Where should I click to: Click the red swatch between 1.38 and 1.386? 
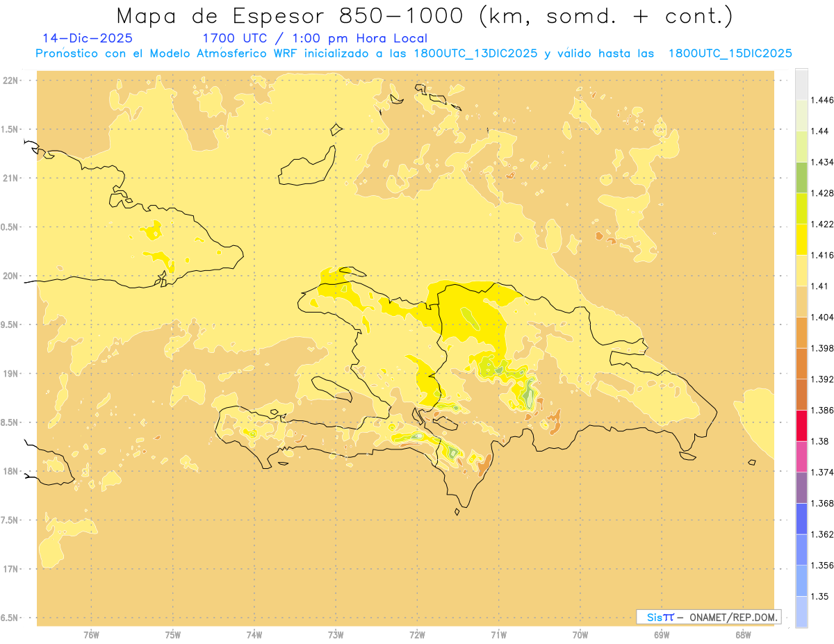pos(801,426)
